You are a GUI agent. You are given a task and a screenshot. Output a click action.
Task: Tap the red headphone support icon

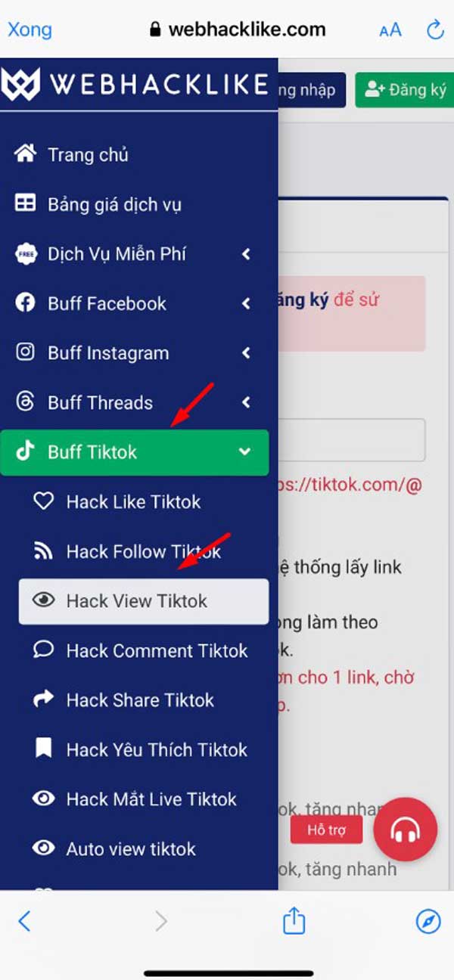click(x=405, y=830)
